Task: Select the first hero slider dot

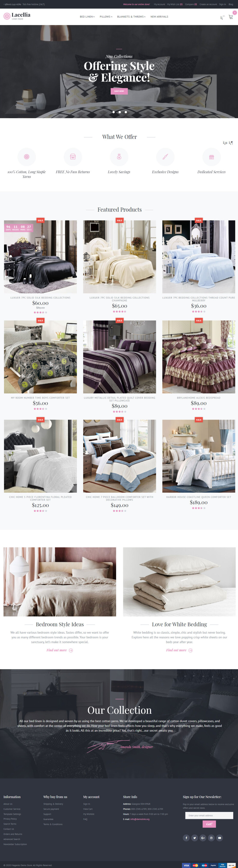Action: click(114, 112)
